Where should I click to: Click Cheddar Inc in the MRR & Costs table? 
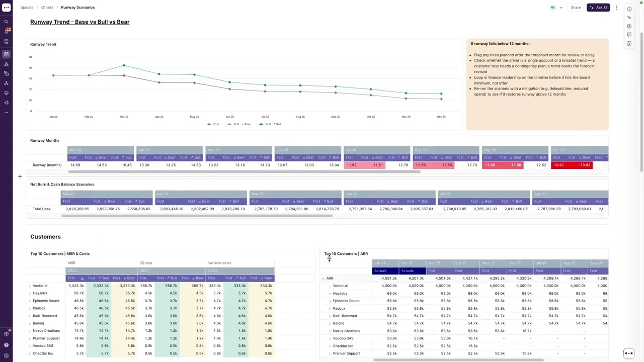(x=43, y=353)
